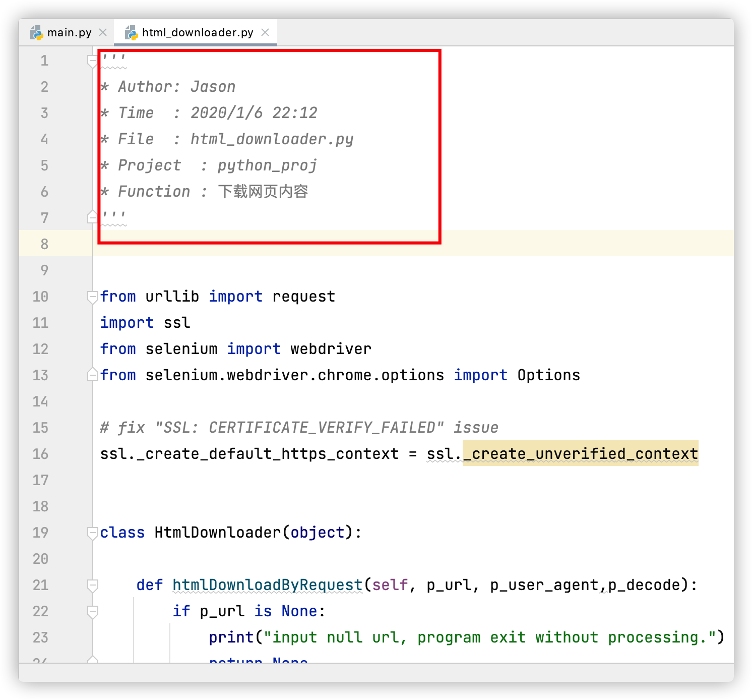Click the main.py Python file icon
Viewport: 752px width, 700px height.
click(x=36, y=33)
